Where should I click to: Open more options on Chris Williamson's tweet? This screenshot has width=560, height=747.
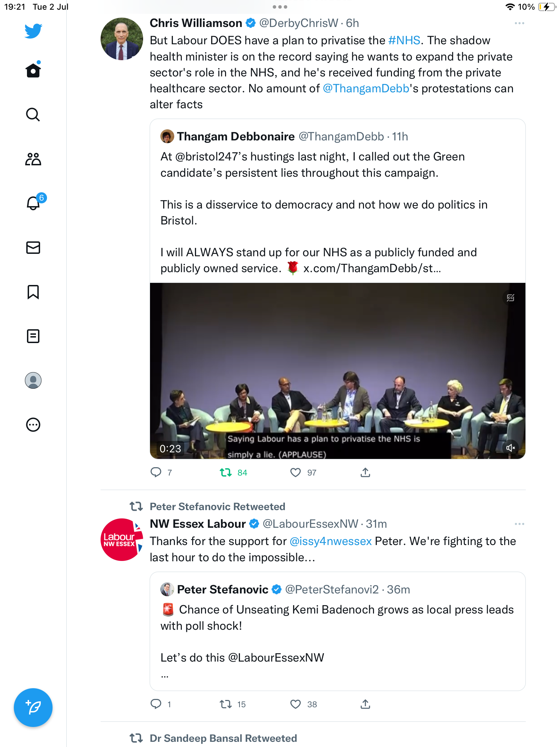point(519,24)
